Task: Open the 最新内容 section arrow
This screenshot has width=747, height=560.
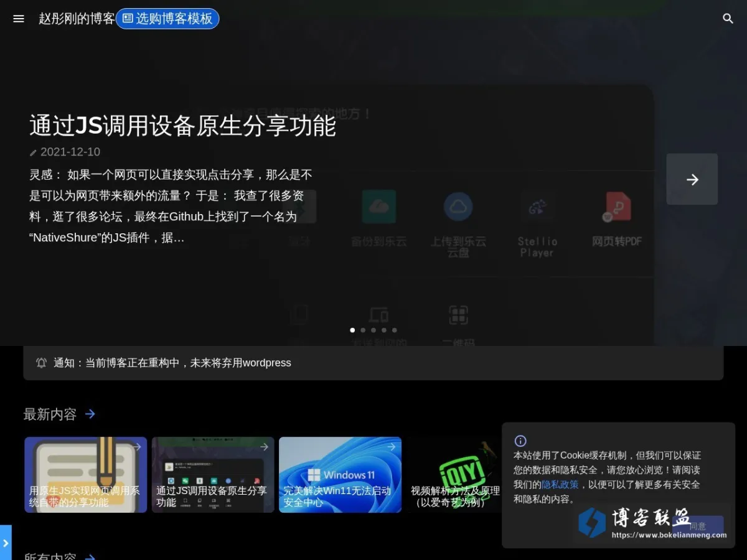Action: [x=90, y=414]
